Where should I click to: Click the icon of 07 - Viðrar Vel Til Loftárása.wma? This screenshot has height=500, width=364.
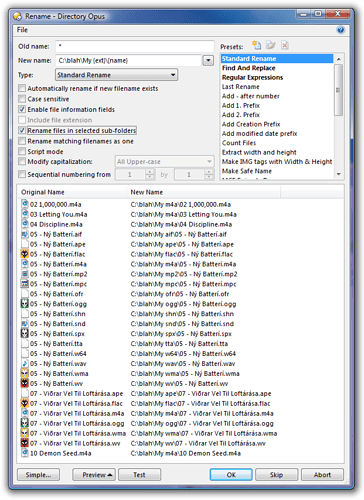pyautogui.click(x=25, y=433)
